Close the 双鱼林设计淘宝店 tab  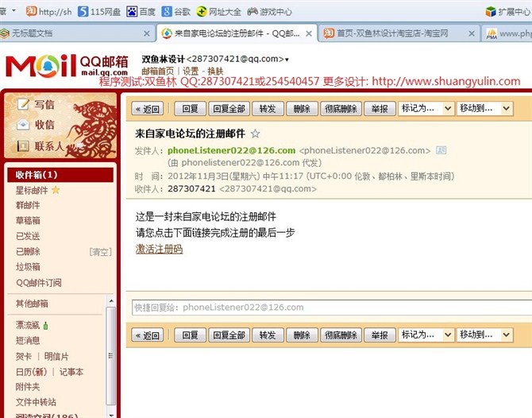point(472,33)
